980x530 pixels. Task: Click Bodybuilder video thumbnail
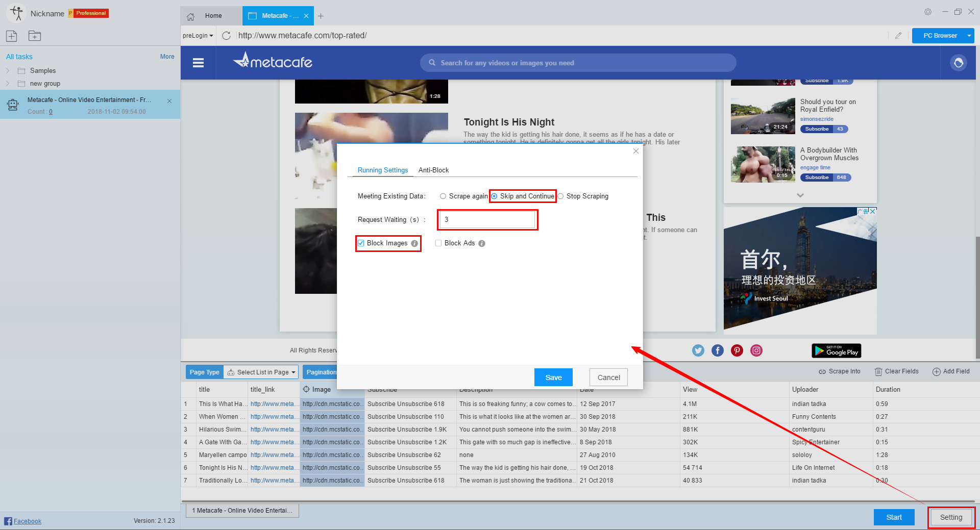tap(763, 164)
